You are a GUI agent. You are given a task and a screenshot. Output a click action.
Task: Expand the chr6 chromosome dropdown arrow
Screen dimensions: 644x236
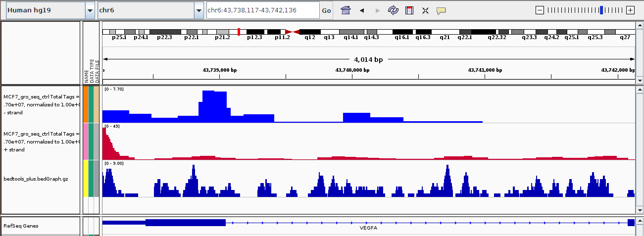point(198,10)
